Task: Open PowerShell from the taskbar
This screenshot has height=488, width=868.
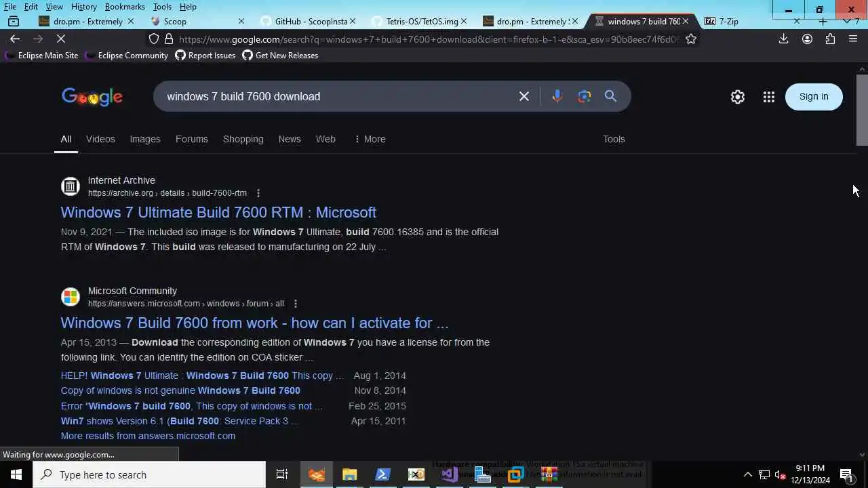Action: point(382,474)
